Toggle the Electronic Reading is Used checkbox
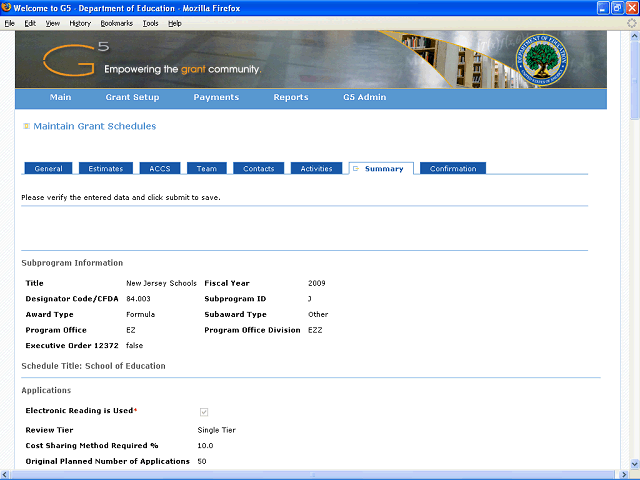Image resolution: width=640 pixels, height=480 pixels. click(204, 411)
